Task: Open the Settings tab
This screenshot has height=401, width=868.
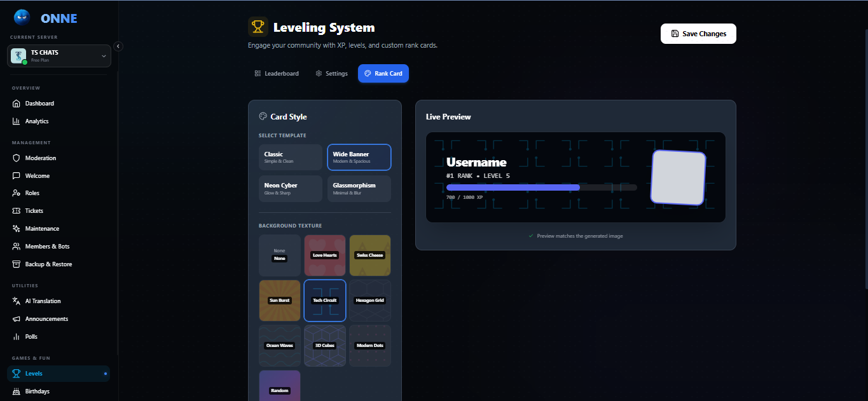Action: click(331, 74)
